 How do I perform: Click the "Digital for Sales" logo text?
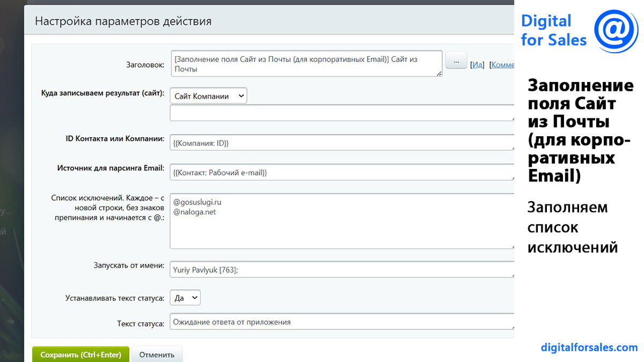click(x=553, y=31)
